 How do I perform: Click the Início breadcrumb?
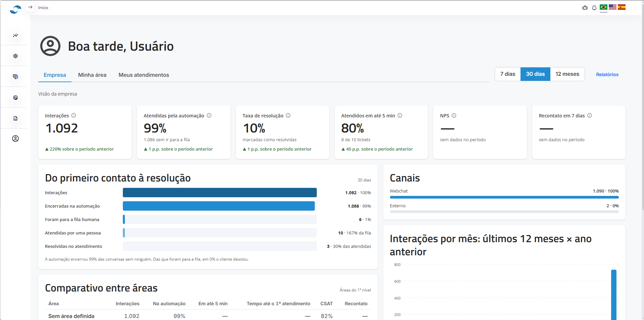(x=43, y=8)
